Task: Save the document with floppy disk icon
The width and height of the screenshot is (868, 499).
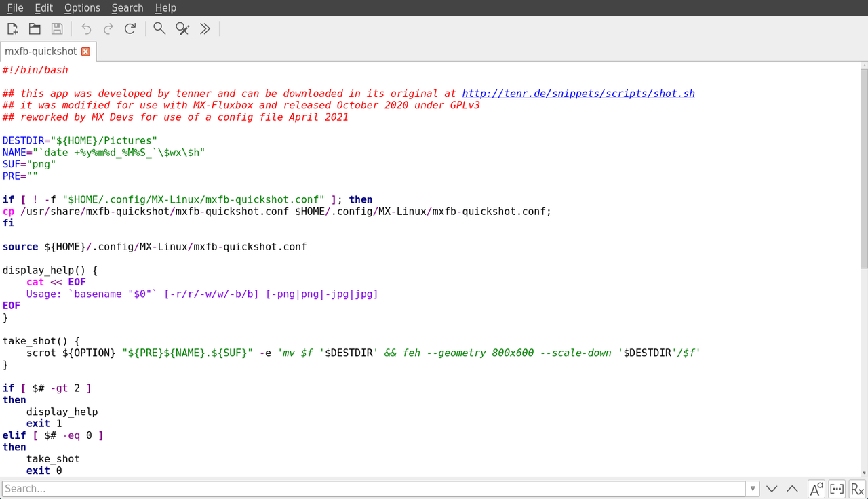Action: pyautogui.click(x=57, y=28)
